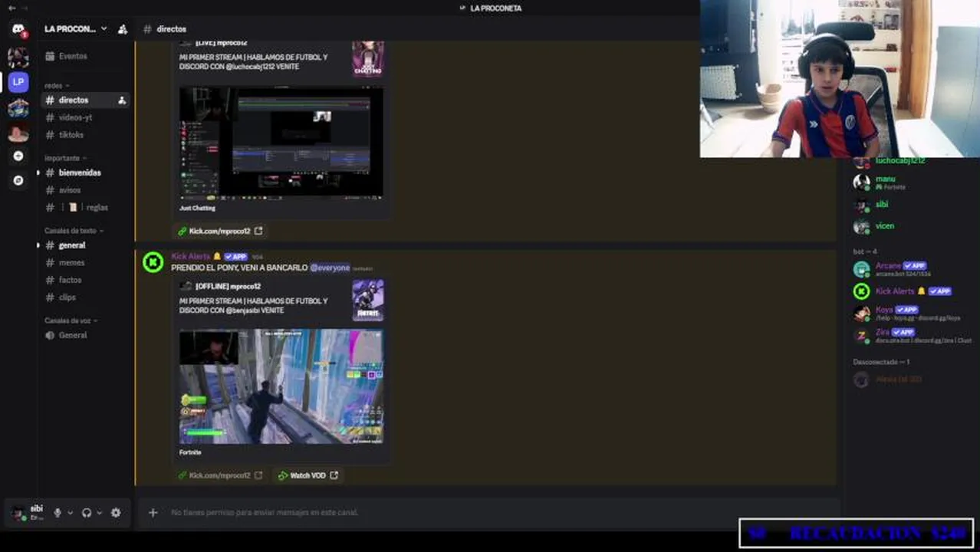
Task: Open headphones options dropdown arrow
Action: (x=99, y=512)
